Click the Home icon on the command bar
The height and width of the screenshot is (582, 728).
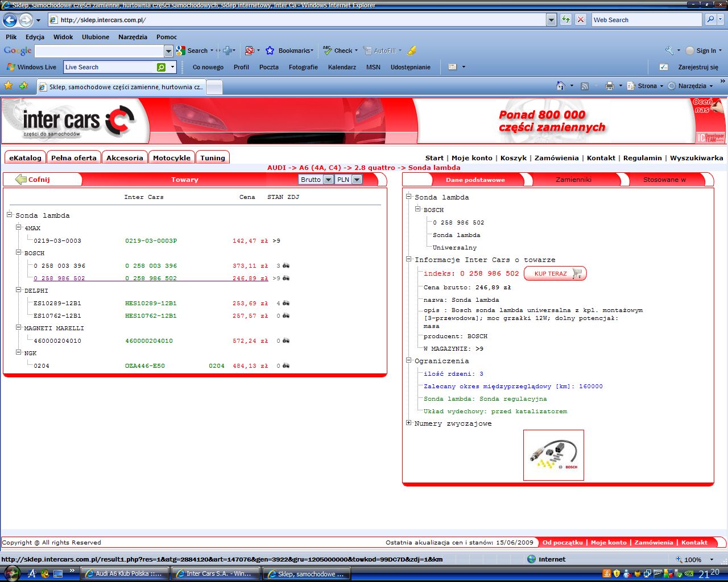[561, 86]
